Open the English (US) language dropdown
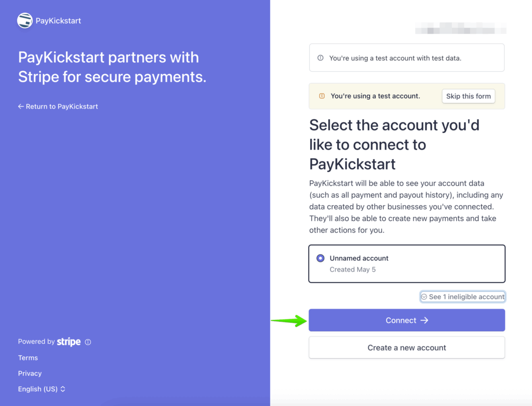This screenshot has height=406, width=532. (42, 389)
